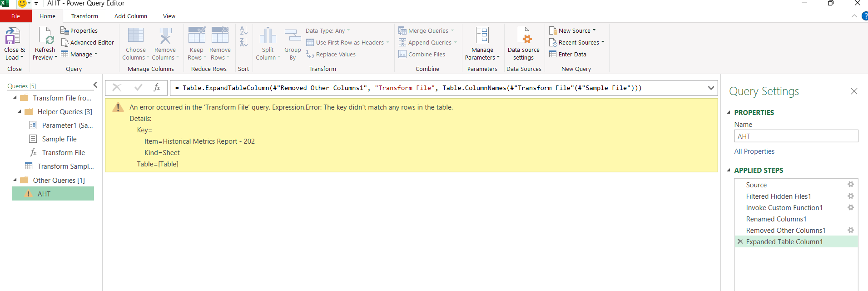Click the Refresh Preview icon
868x291 pixels.
click(x=46, y=36)
